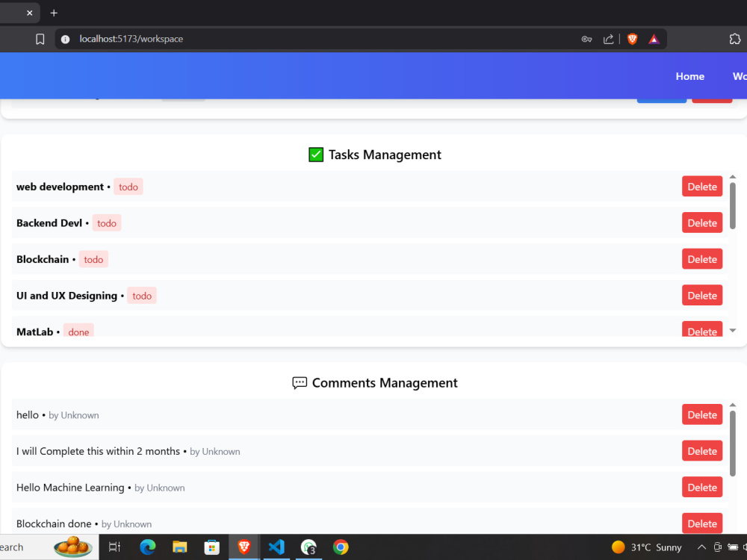Click the green checkmark icon by Tasks Management
This screenshot has width=747, height=560.
point(316,155)
